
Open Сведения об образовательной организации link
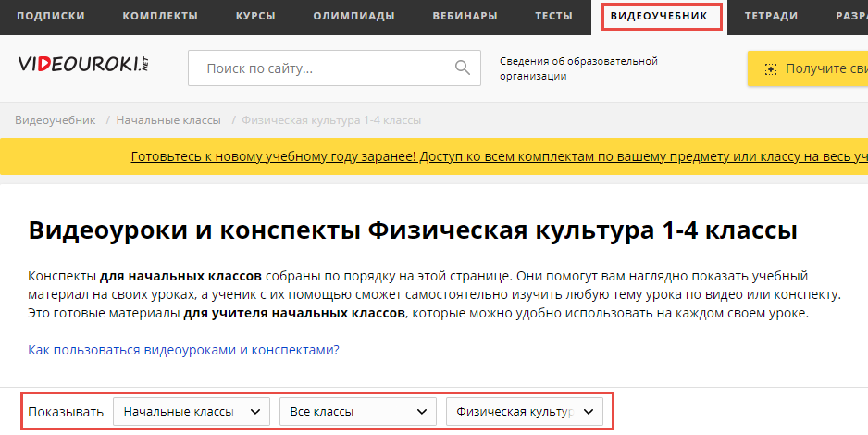[x=578, y=68]
